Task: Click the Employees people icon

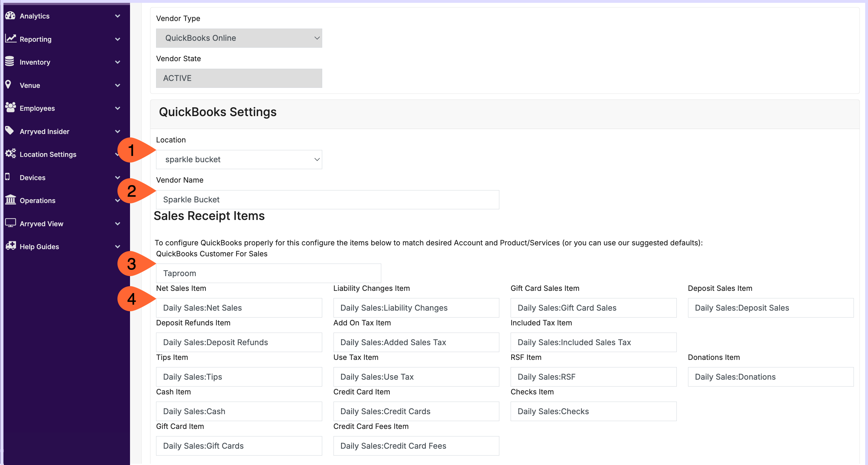Action: click(x=10, y=107)
